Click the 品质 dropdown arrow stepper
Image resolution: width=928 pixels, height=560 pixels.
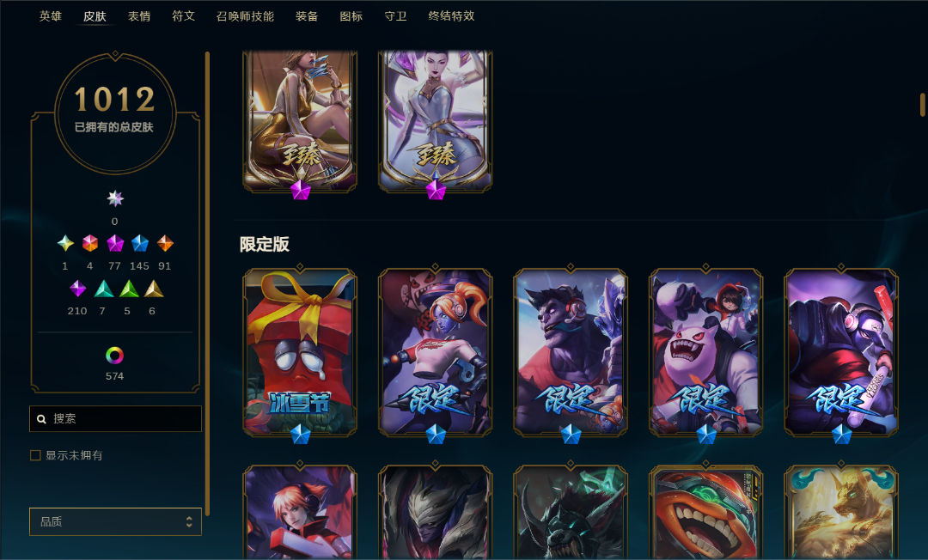(x=189, y=521)
